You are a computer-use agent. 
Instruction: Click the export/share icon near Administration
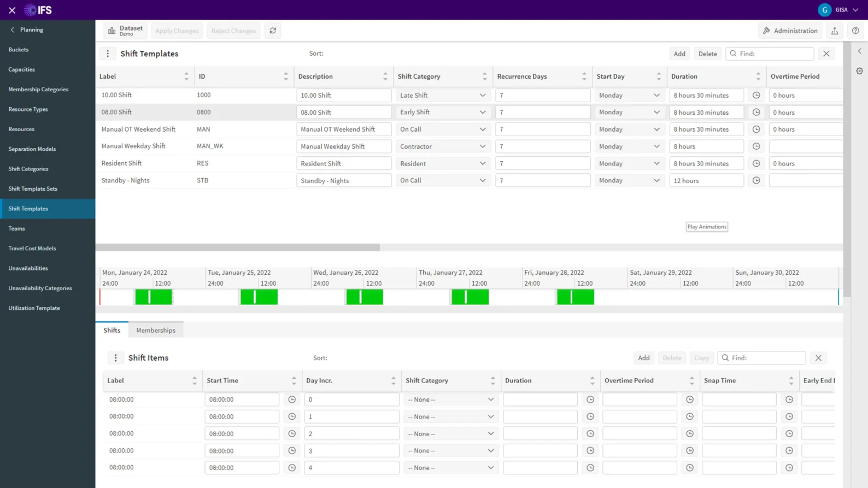click(x=835, y=31)
